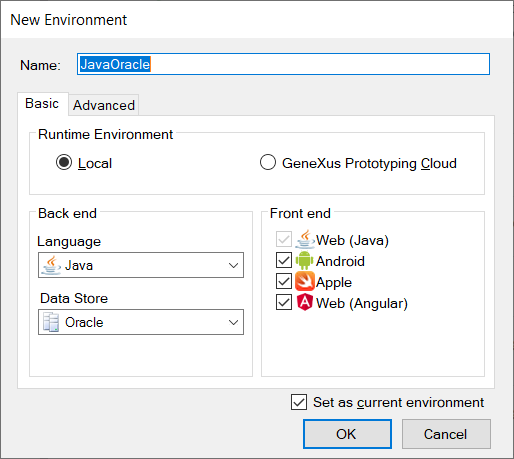The image size is (514, 459).
Task: Choose GeneXus Prototyping Cloud radio option
Action: click(268, 163)
